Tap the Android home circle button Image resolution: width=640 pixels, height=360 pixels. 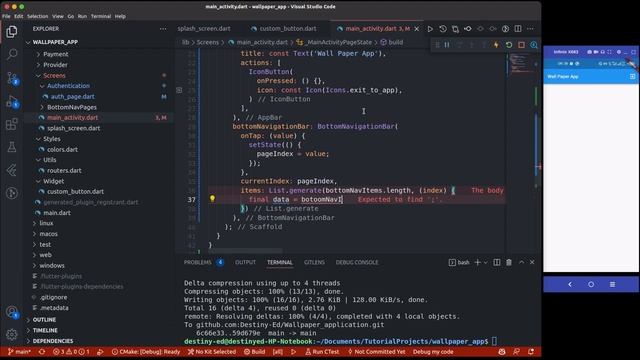point(591,284)
